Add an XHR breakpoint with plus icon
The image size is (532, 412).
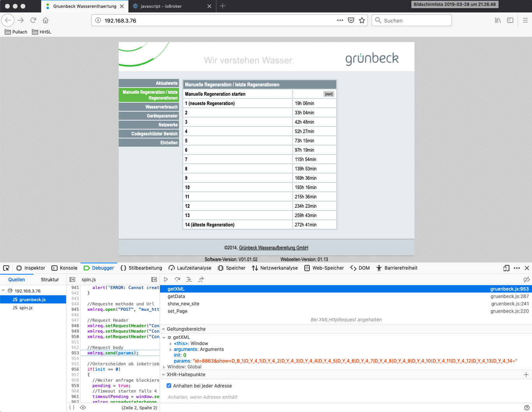click(x=526, y=375)
